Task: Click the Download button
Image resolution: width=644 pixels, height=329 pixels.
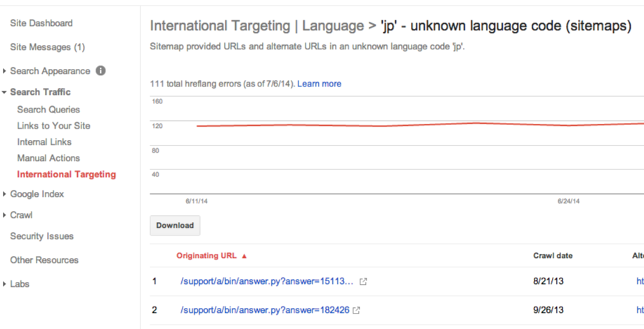Action: (175, 226)
